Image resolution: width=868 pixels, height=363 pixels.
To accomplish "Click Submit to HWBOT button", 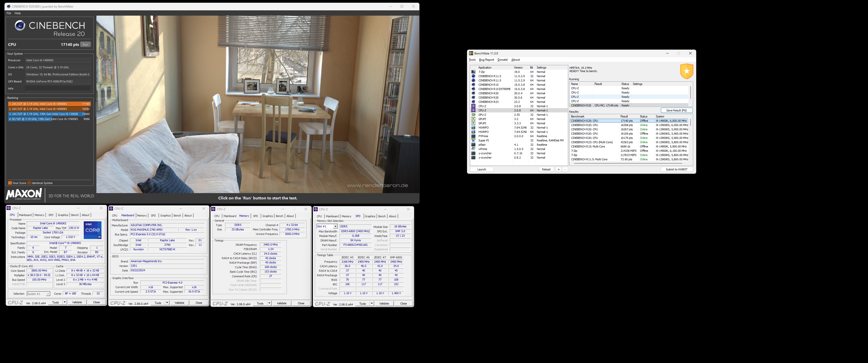I will 676,169.
